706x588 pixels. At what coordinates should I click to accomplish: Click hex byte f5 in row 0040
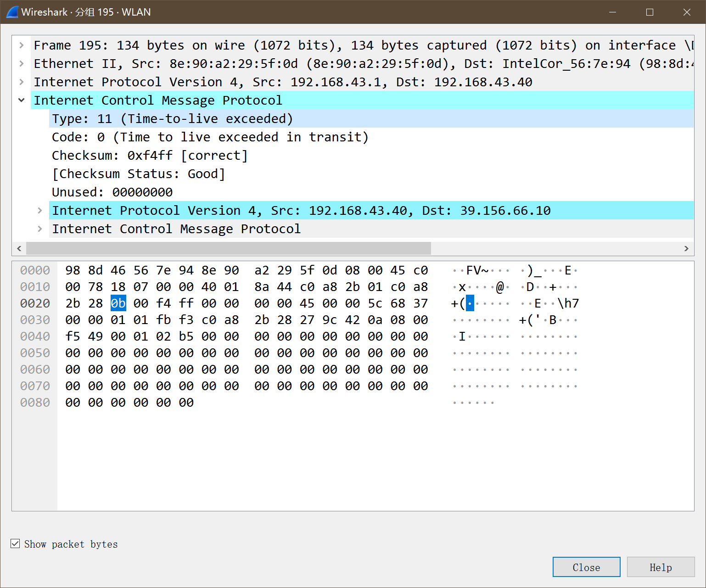point(73,336)
